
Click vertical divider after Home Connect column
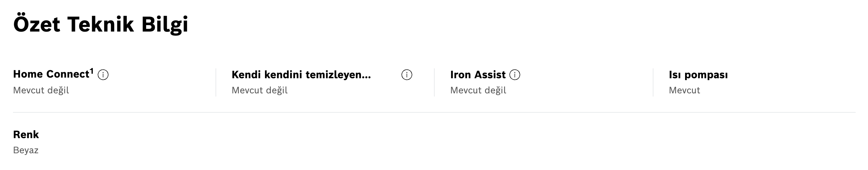(216, 82)
